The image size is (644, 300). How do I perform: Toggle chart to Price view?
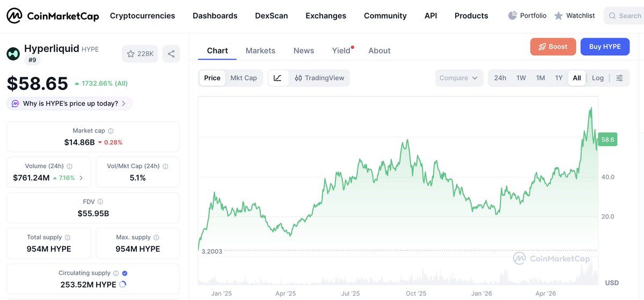click(x=212, y=78)
